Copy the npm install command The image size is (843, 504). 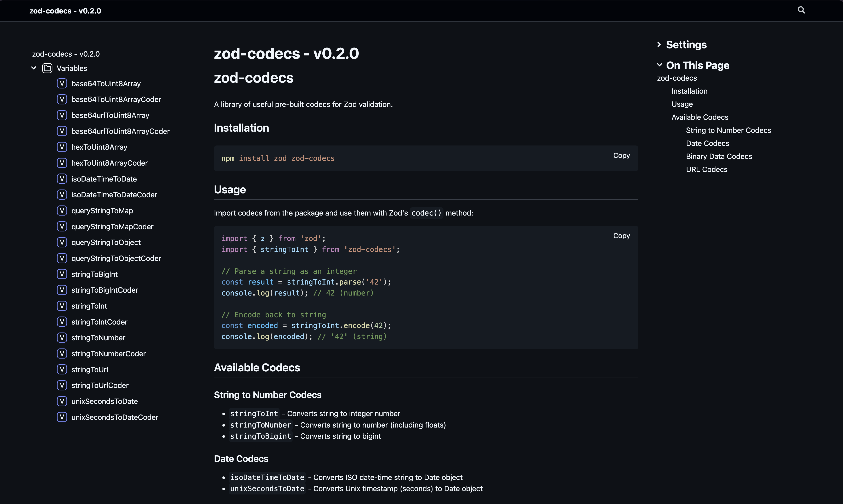621,155
